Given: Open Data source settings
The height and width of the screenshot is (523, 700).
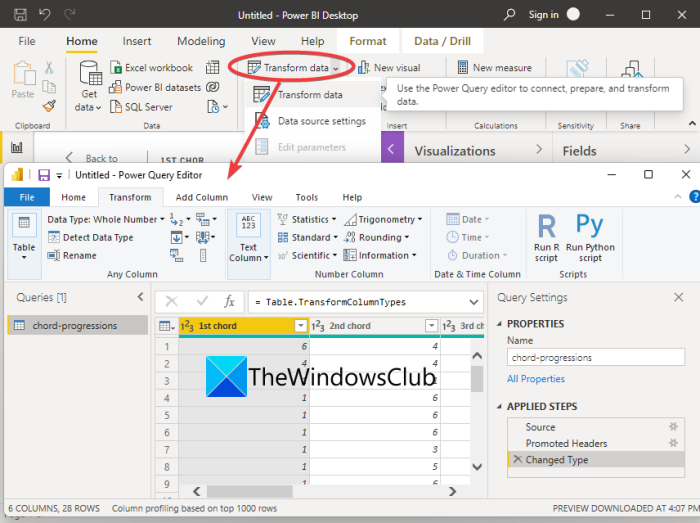Looking at the screenshot, I should click(311, 121).
